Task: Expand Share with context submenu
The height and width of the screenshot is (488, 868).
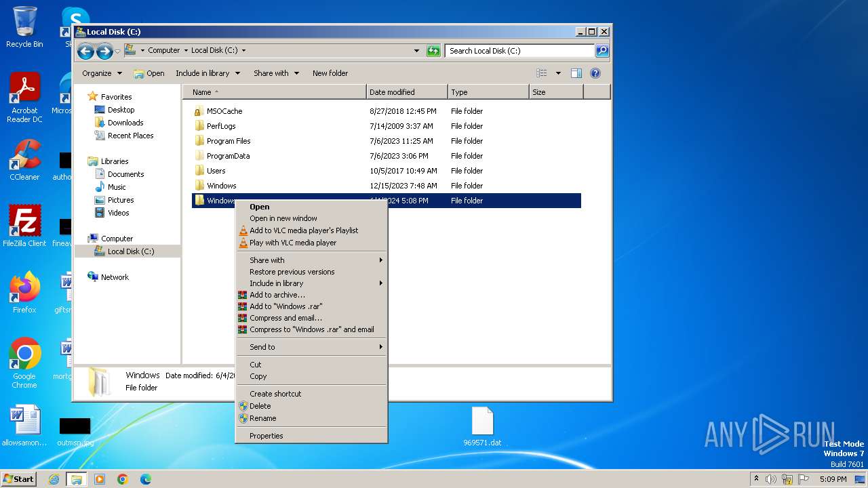Action: tap(311, 260)
